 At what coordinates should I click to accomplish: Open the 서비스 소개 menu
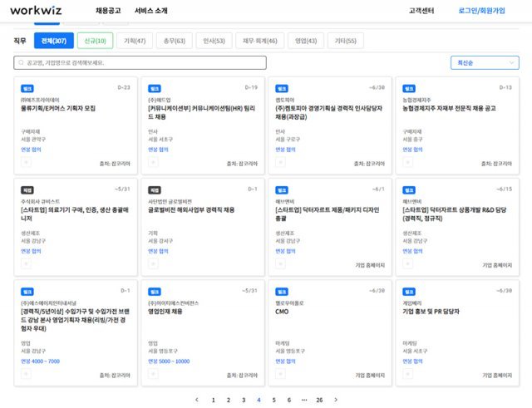[x=151, y=11]
